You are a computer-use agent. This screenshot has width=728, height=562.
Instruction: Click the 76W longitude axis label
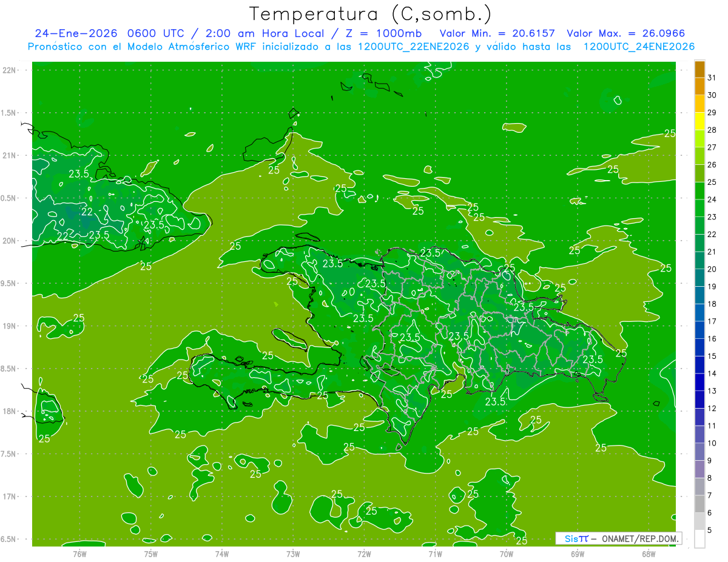tap(79, 554)
